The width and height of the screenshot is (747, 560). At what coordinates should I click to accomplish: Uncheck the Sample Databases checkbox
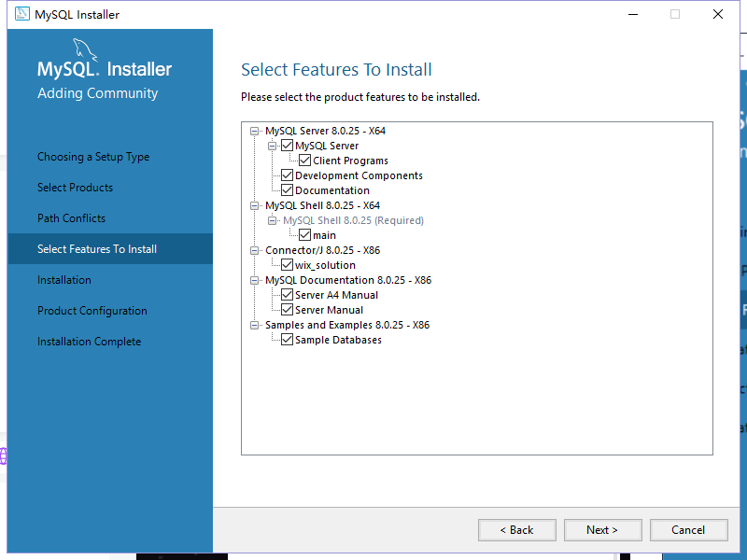pyautogui.click(x=287, y=340)
